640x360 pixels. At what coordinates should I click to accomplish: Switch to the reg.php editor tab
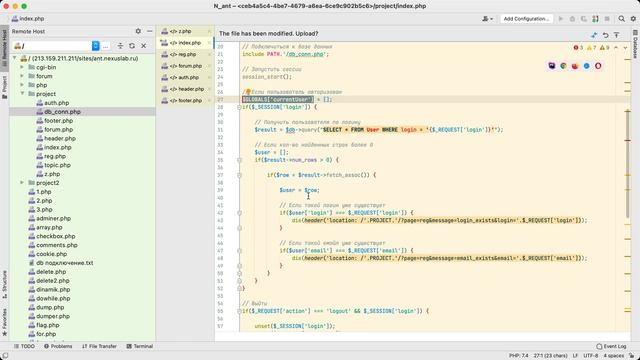point(185,54)
